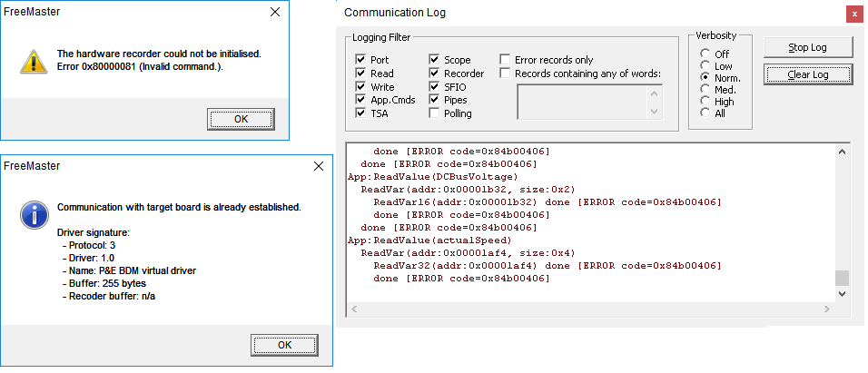The image size is (868, 373).
Task: Select verbosity Off radio button
Action: [705, 54]
